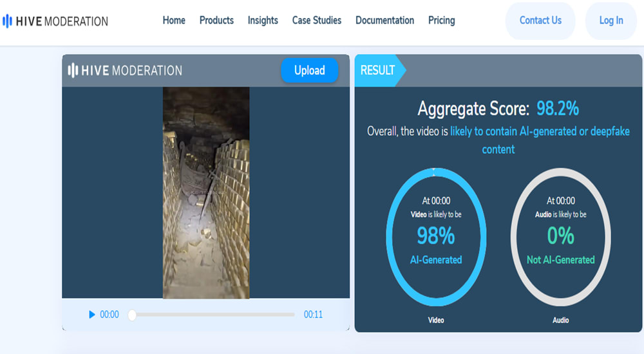644x354 pixels.
Task: Open the Insights nav item
Action: coord(263,21)
